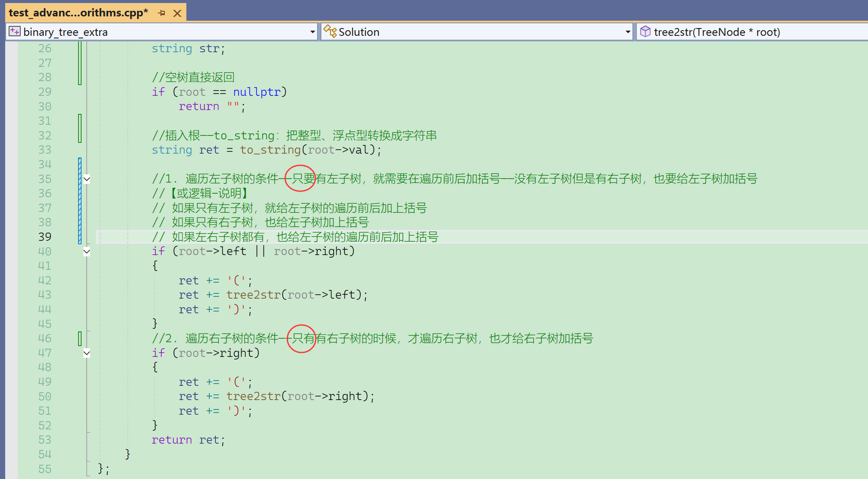Viewport: 868px width, 479px height.
Task: Collapse the if block at line 40
Action: click(x=87, y=252)
